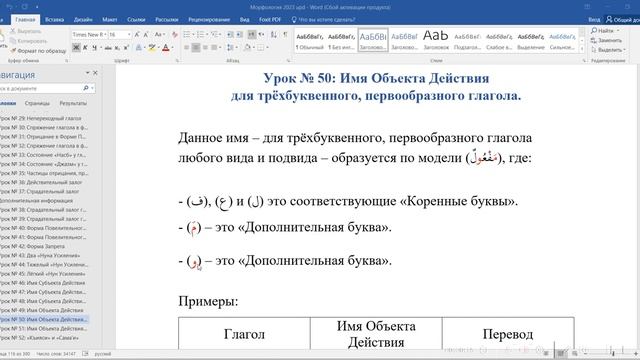Open the References (Ссылки) tab
640x360 pixels.
136,19
